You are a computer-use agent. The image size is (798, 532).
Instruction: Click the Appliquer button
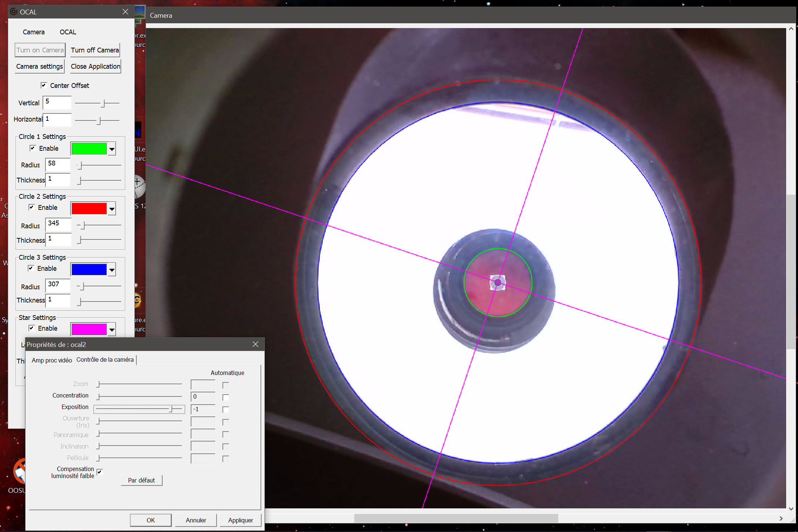(x=241, y=520)
